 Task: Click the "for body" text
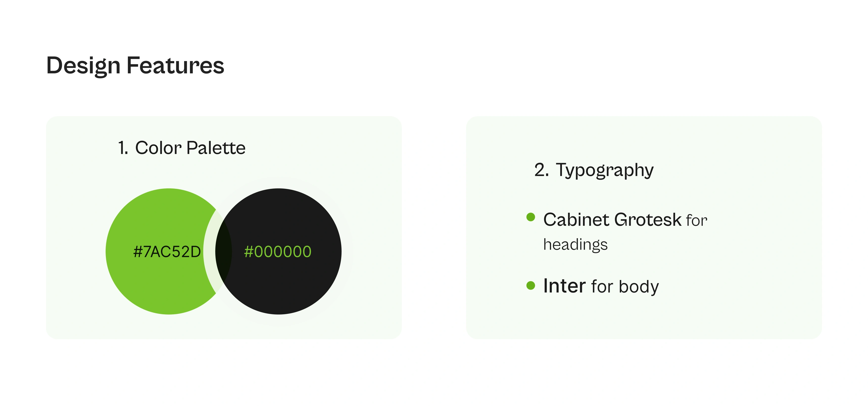pos(625,286)
